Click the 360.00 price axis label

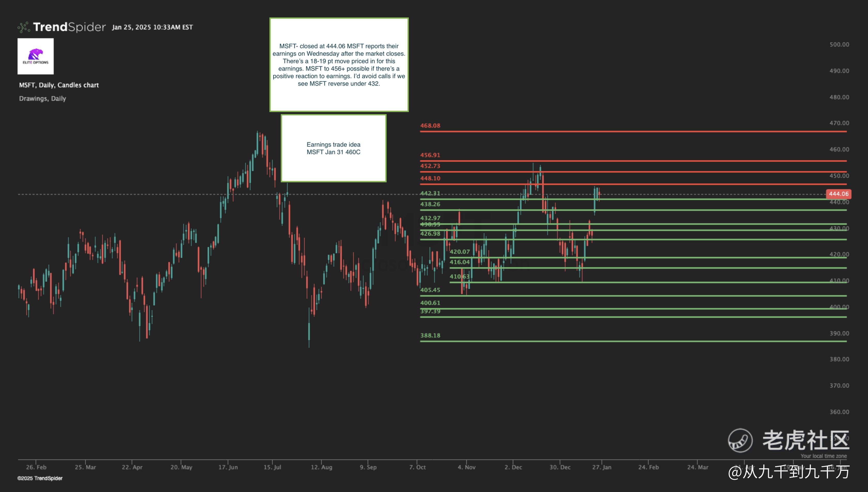(x=839, y=412)
